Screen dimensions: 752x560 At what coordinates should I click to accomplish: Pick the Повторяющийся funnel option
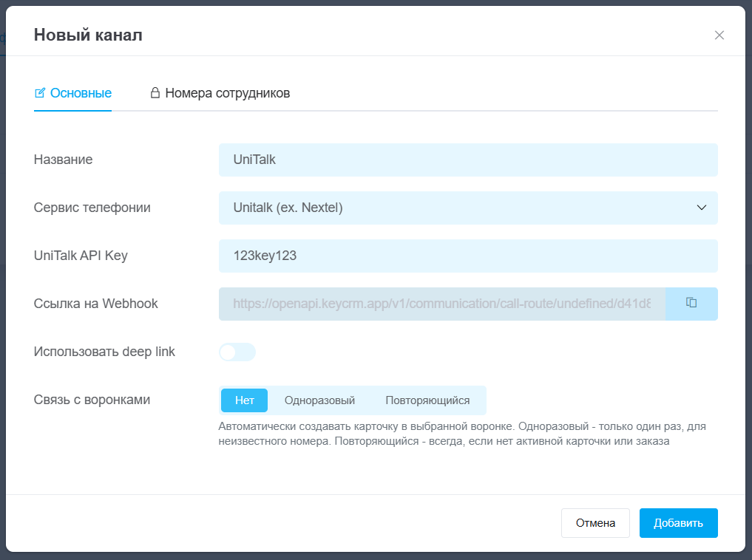(427, 400)
